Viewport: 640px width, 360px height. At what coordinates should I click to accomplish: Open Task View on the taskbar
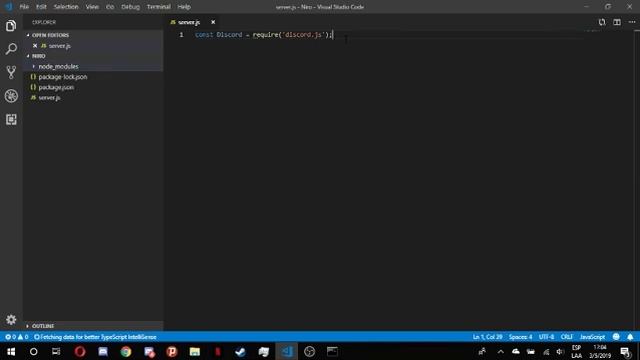coord(56,351)
